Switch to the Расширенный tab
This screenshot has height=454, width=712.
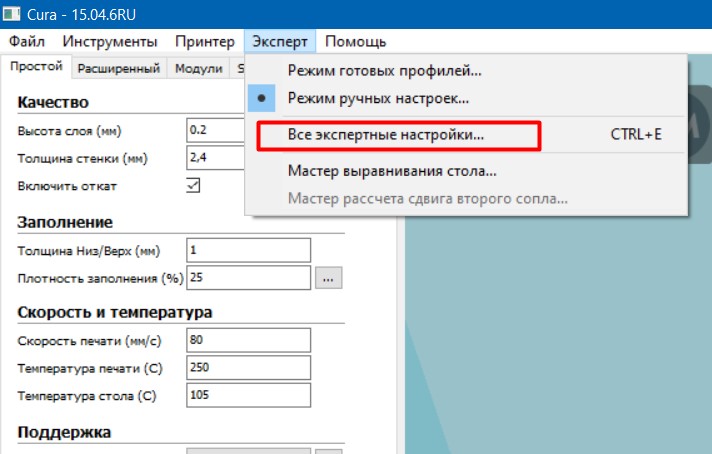pos(119,68)
